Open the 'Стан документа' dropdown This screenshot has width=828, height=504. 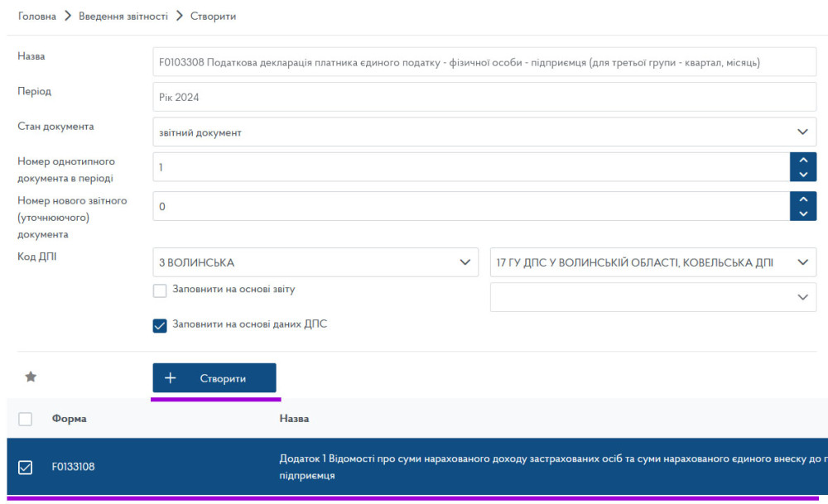484,132
